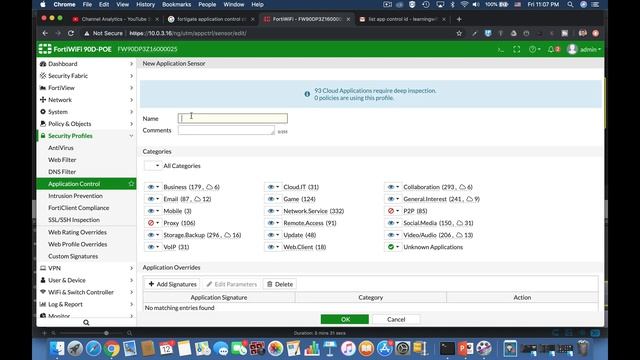Viewport: 640px width, 360px height.
Task: Open a new Chrome tab
Action: pyautogui.click(x=459, y=19)
